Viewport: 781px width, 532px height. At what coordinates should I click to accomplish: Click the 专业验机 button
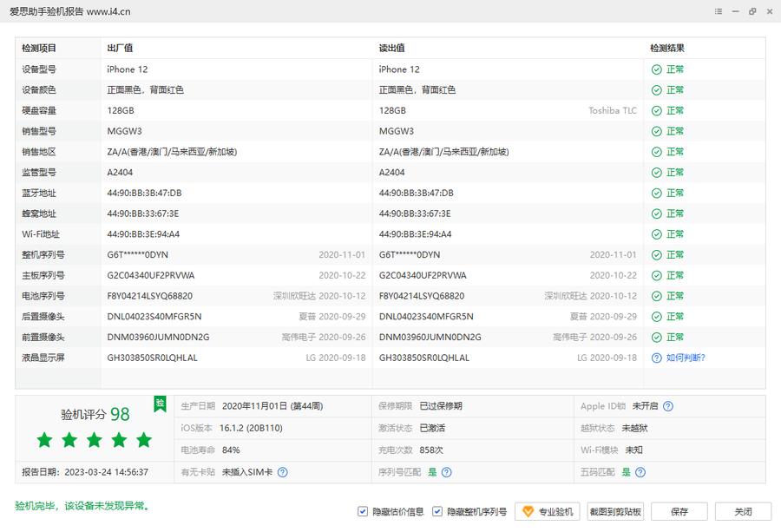tap(548, 511)
